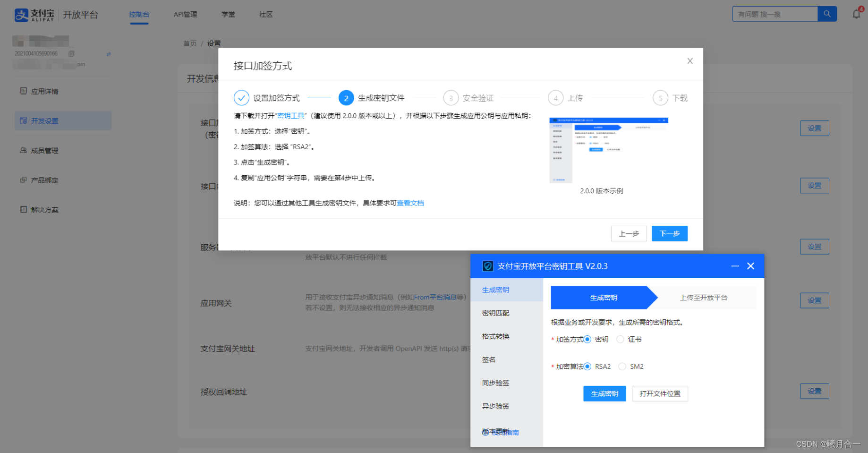This screenshot has width=868, height=453.
Task: Select the SM2 algorithm radio
Action: click(622, 367)
